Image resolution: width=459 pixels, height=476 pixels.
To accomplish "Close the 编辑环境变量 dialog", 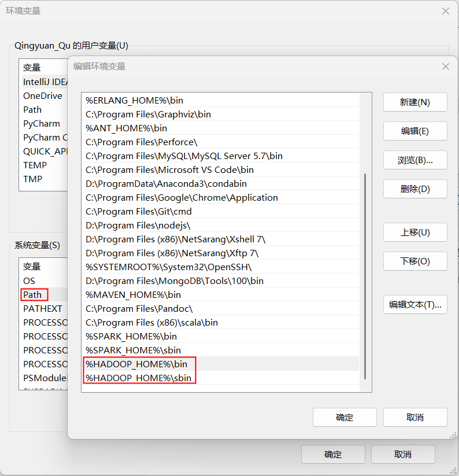I will click(x=445, y=67).
